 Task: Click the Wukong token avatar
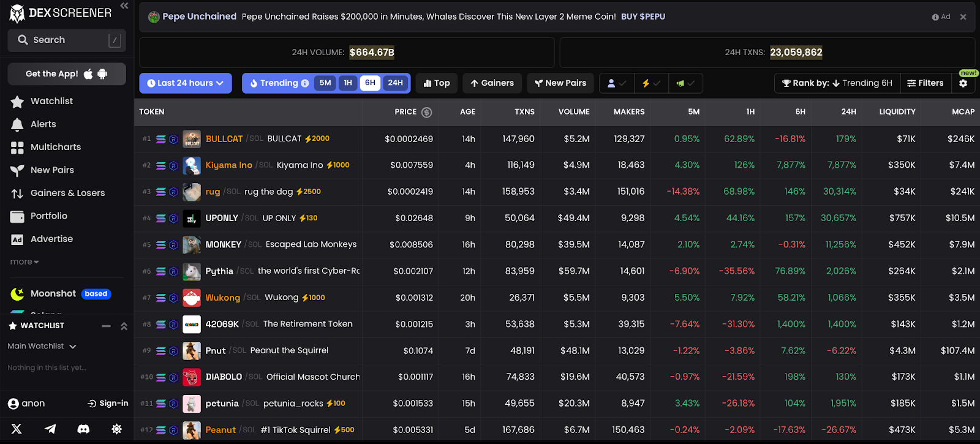click(192, 298)
